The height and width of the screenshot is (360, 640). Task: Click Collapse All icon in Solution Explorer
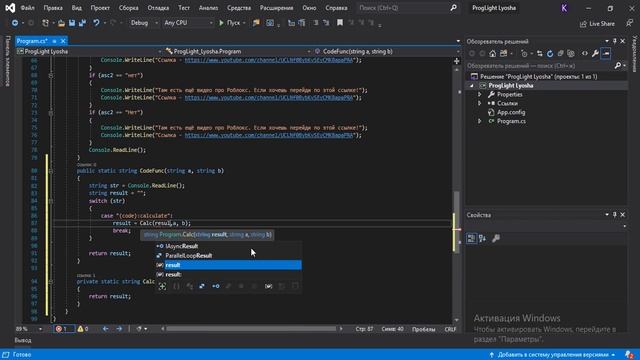point(560,53)
